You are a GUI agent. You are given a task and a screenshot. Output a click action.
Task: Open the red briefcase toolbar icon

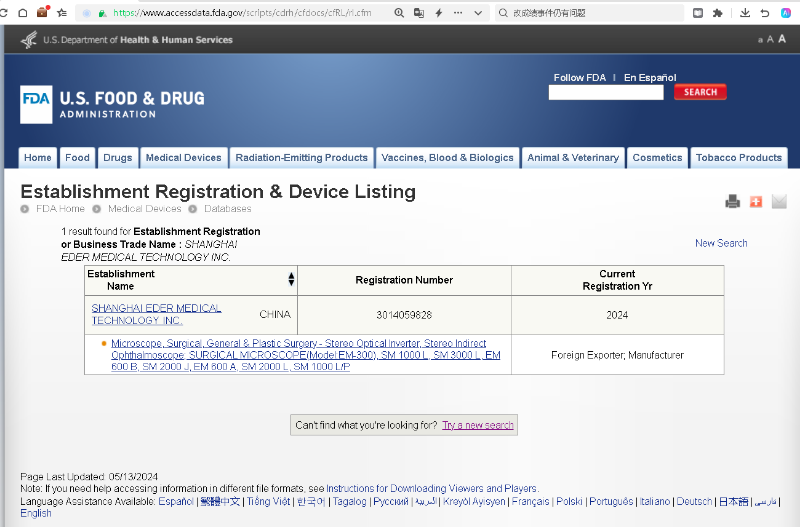(42, 12)
